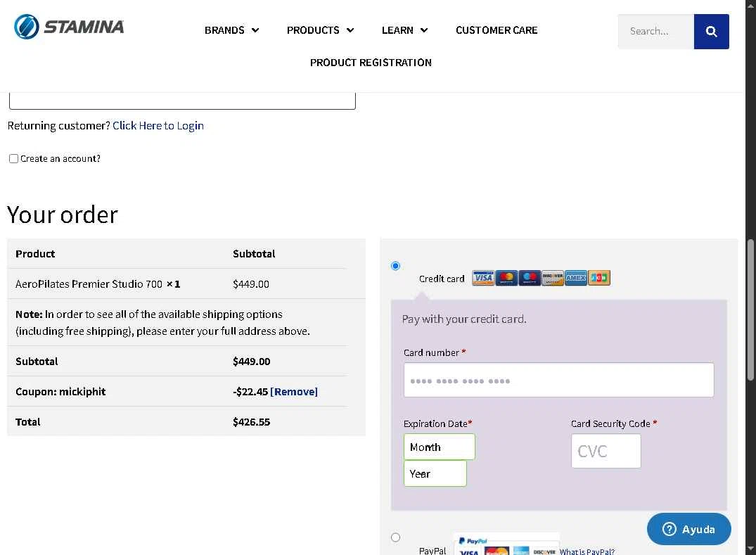756x555 pixels.
Task: Click the Coupon: mickiphit label
Action: (60, 392)
